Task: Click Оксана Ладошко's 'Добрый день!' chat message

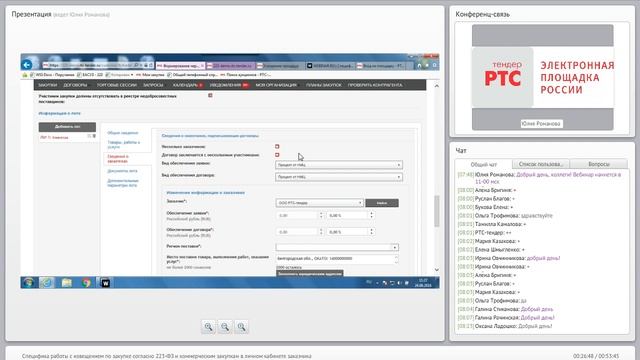Action: point(535,326)
